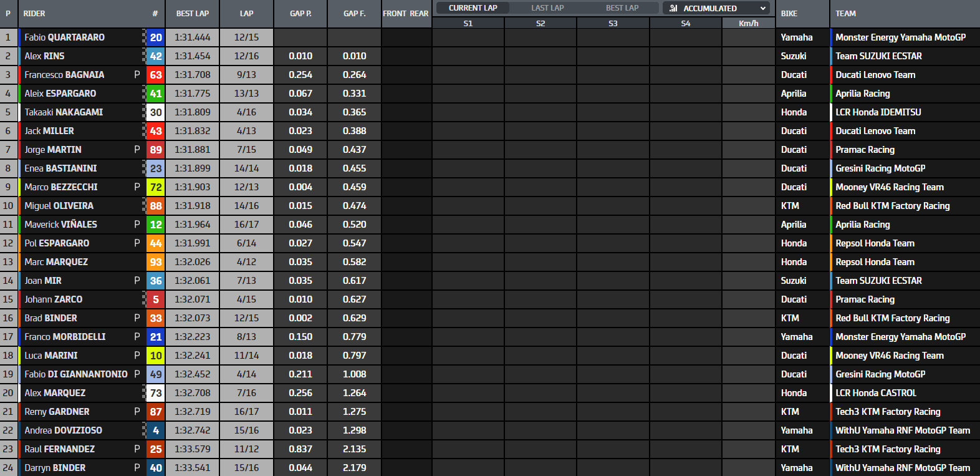This screenshot has height=476, width=980.
Task: Switch to BEST LAP tab beside LAST LAP
Action: pyautogui.click(x=622, y=8)
